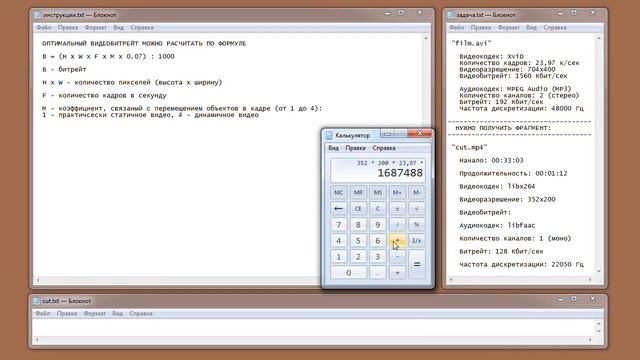Click calculator digit 8 key
Image resolution: width=640 pixels, height=360 pixels.
click(358, 224)
